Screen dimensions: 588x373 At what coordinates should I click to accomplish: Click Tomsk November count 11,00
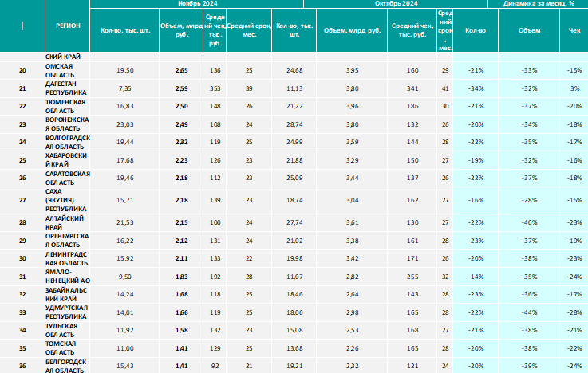pyautogui.click(x=125, y=348)
